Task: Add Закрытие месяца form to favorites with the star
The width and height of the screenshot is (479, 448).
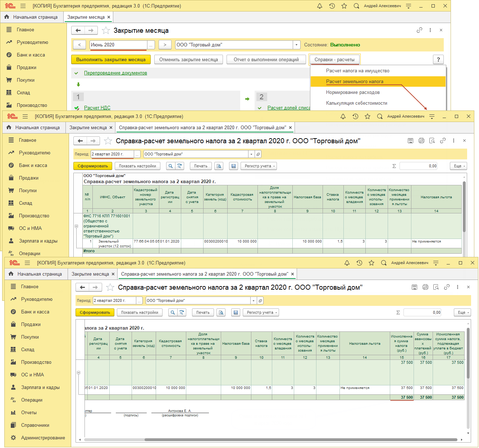Action: coord(106,31)
